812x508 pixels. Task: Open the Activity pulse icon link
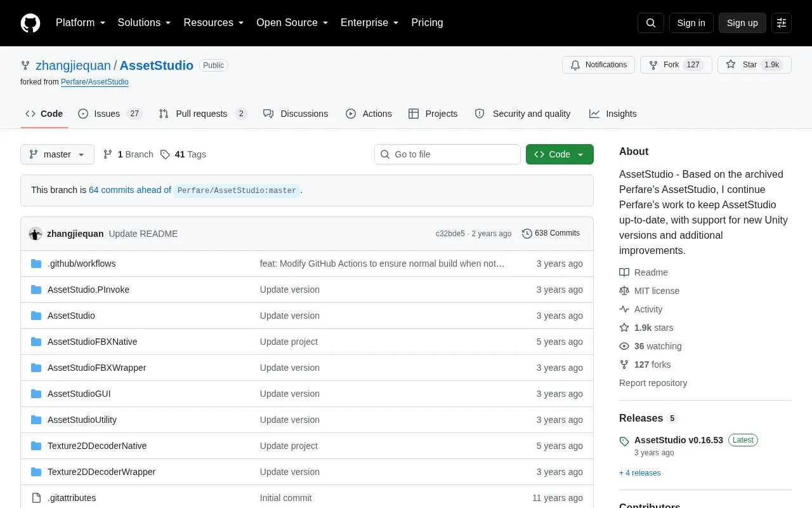624,309
